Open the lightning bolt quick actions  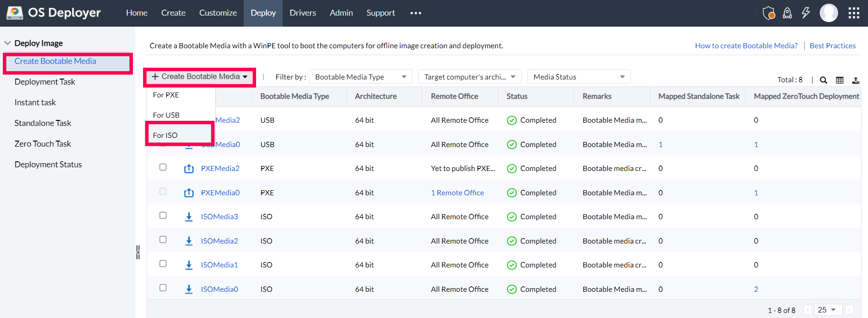pyautogui.click(x=806, y=13)
